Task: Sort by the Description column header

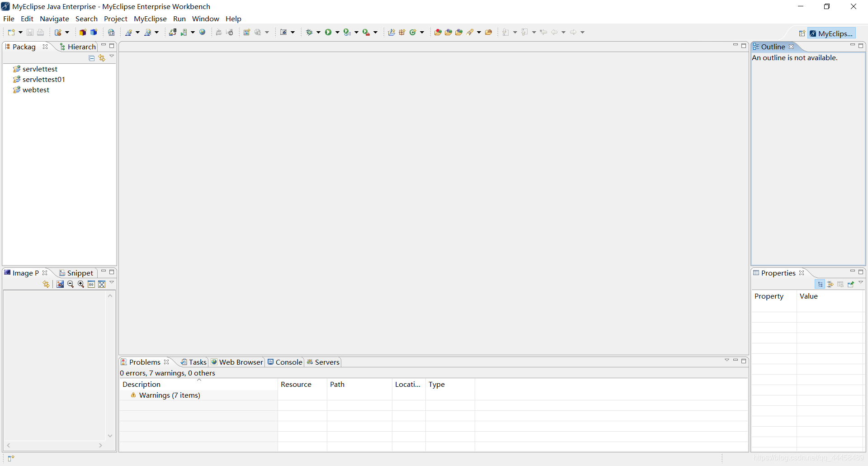Action: [x=198, y=384]
